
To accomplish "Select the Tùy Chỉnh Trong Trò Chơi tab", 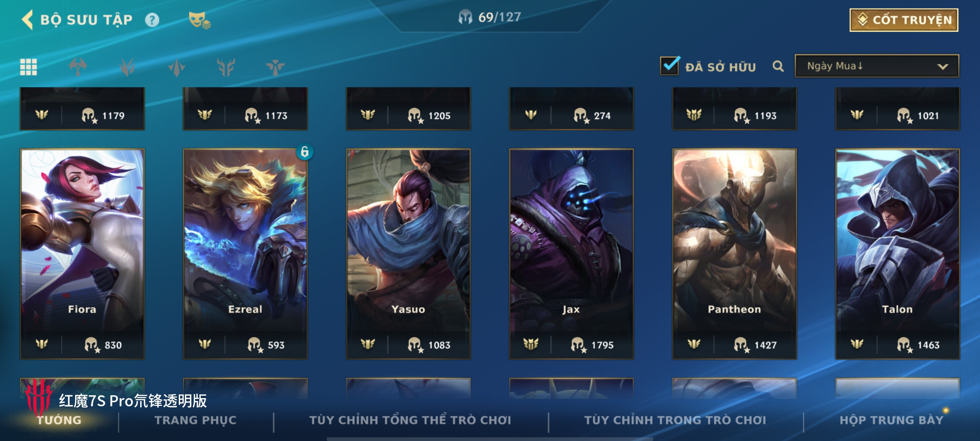I will point(675,420).
